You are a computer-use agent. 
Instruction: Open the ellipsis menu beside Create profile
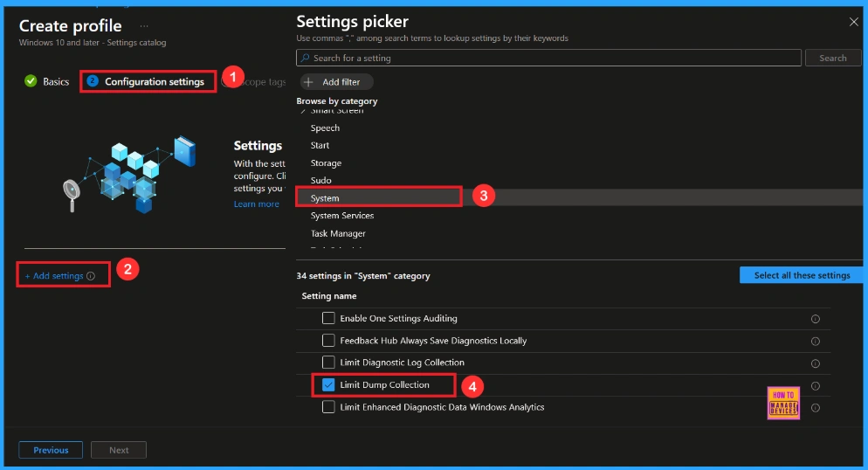144,26
